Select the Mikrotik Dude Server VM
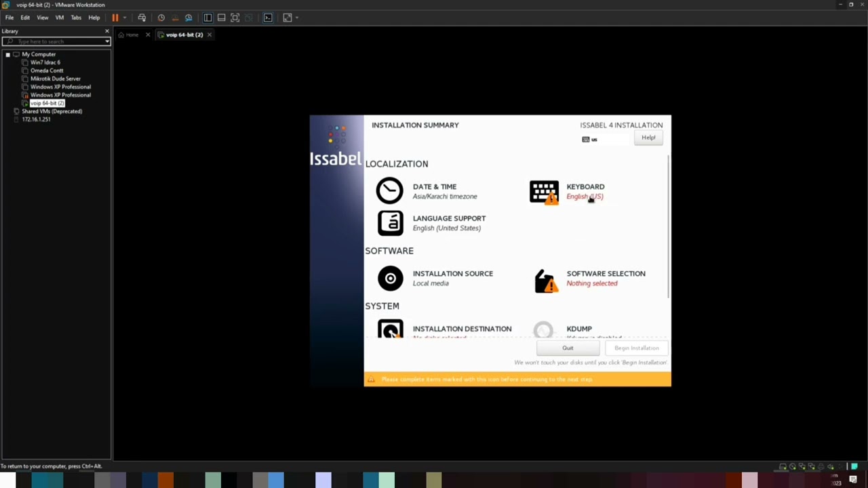This screenshot has width=868, height=488. click(x=55, y=79)
